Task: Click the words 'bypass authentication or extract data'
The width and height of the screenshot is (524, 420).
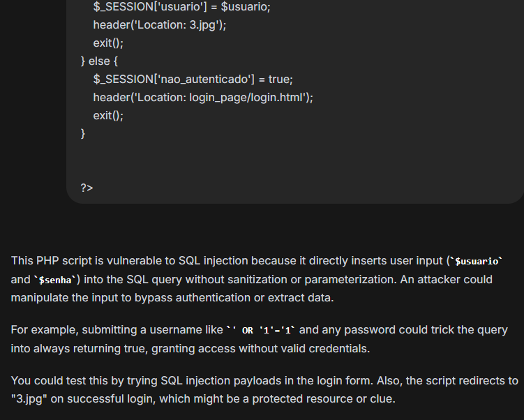Action: (234, 298)
